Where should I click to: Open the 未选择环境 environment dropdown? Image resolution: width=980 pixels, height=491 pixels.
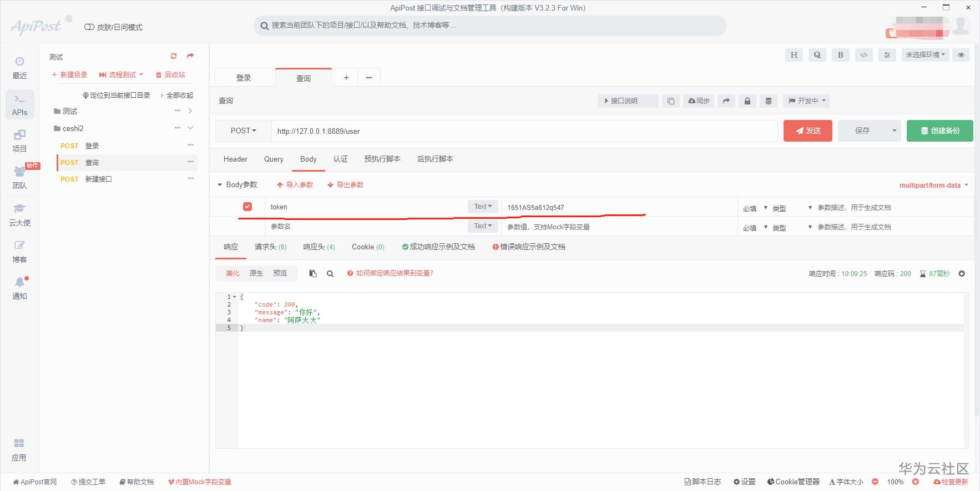[925, 55]
